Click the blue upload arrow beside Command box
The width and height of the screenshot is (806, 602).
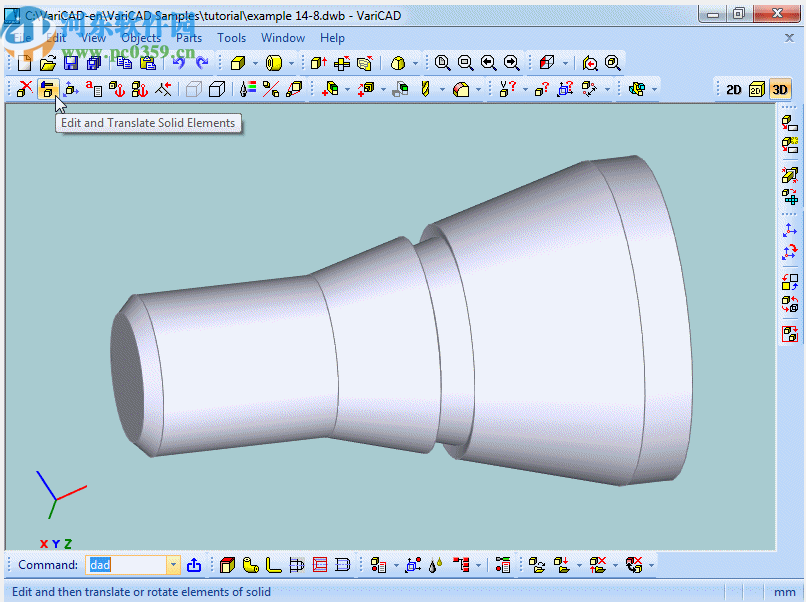click(194, 565)
